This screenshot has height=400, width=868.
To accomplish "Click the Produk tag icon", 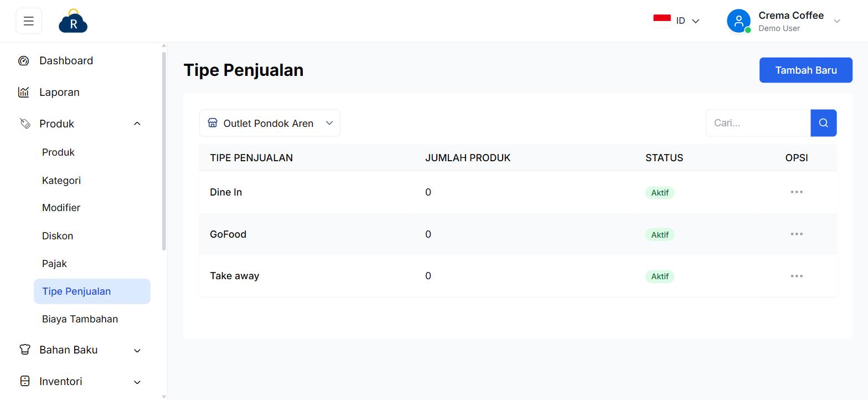I will [x=25, y=124].
